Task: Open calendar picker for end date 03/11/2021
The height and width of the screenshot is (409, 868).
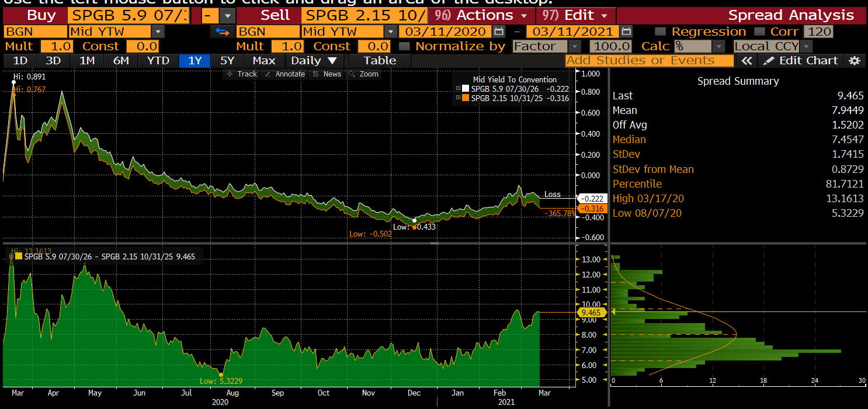Action: [x=626, y=32]
